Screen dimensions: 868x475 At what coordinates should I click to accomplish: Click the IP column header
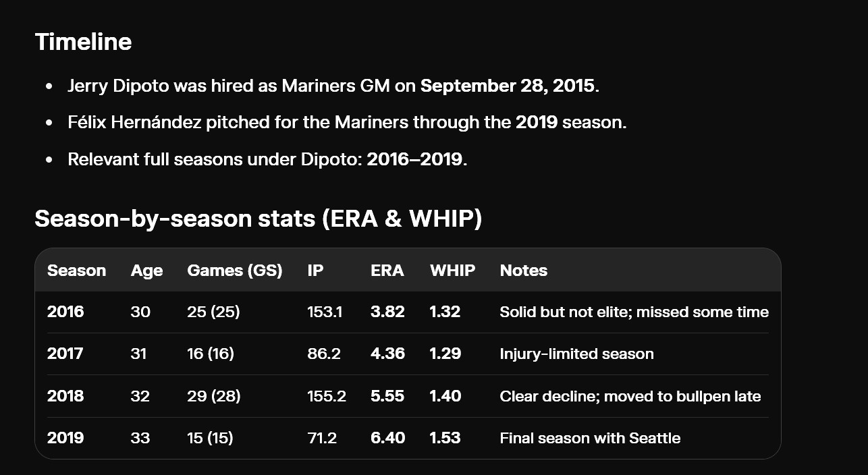coord(315,271)
